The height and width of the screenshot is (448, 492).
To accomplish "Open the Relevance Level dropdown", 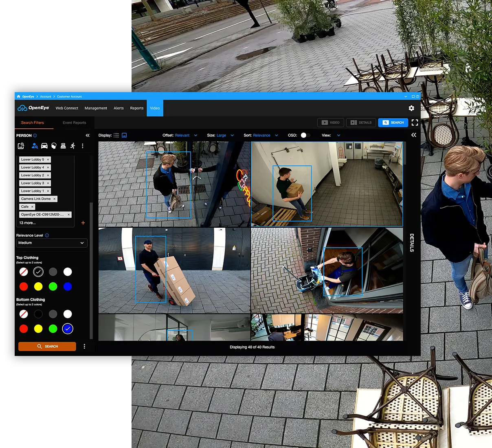I will point(52,243).
